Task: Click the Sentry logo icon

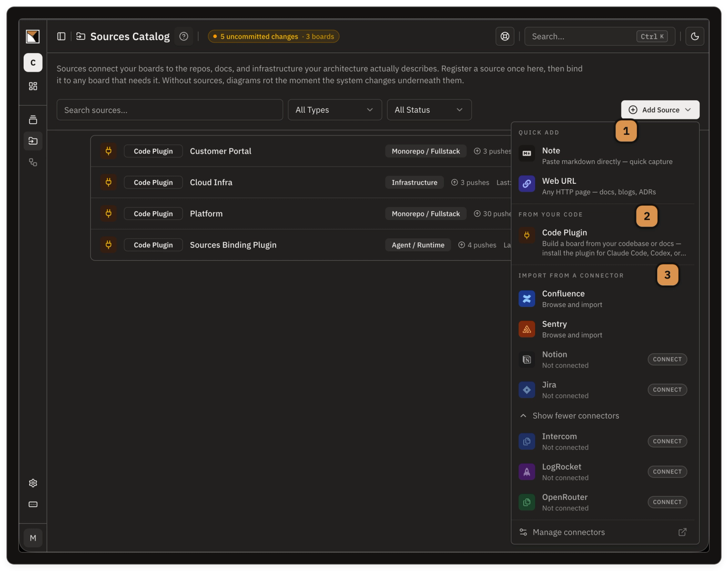Action: point(527,329)
